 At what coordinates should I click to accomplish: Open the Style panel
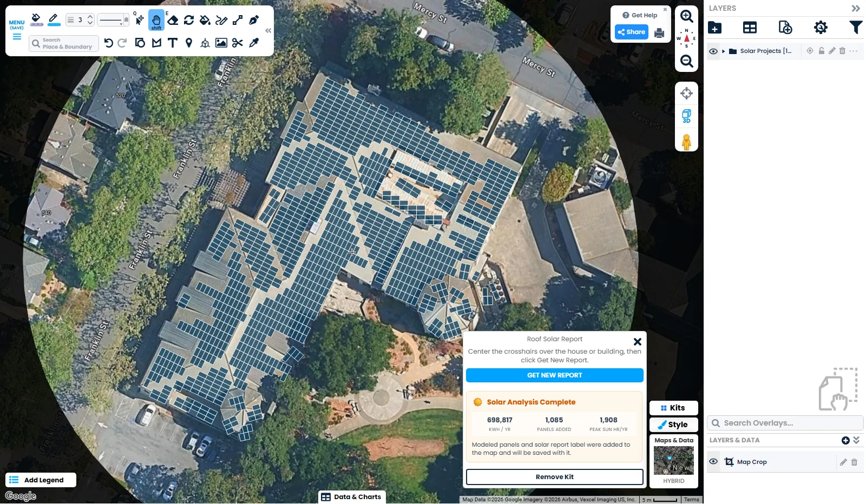point(673,425)
